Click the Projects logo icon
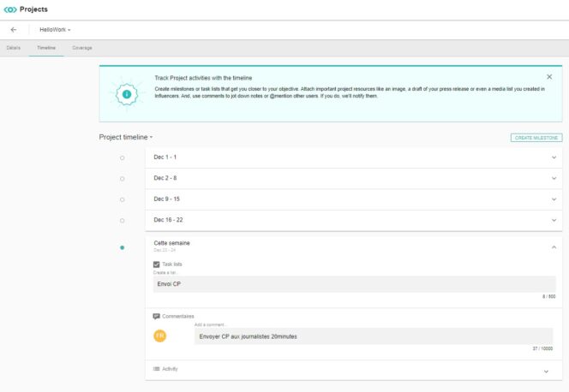Image resolution: width=569 pixels, height=392 pixels. pos(9,9)
